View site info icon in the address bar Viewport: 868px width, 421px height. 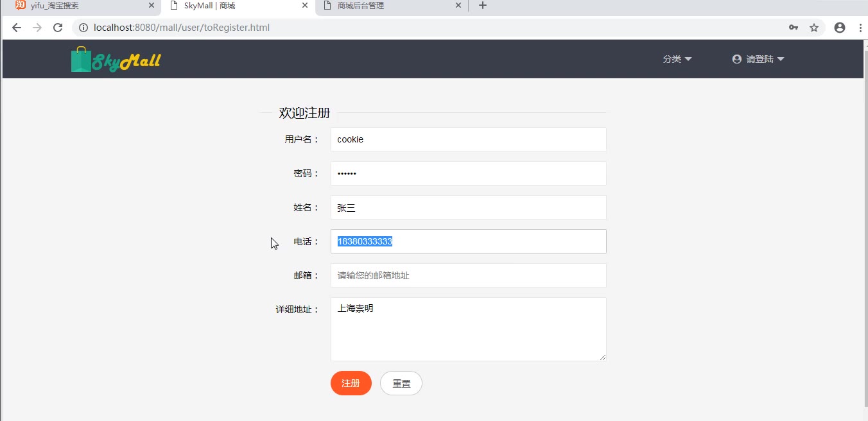[83, 28]
